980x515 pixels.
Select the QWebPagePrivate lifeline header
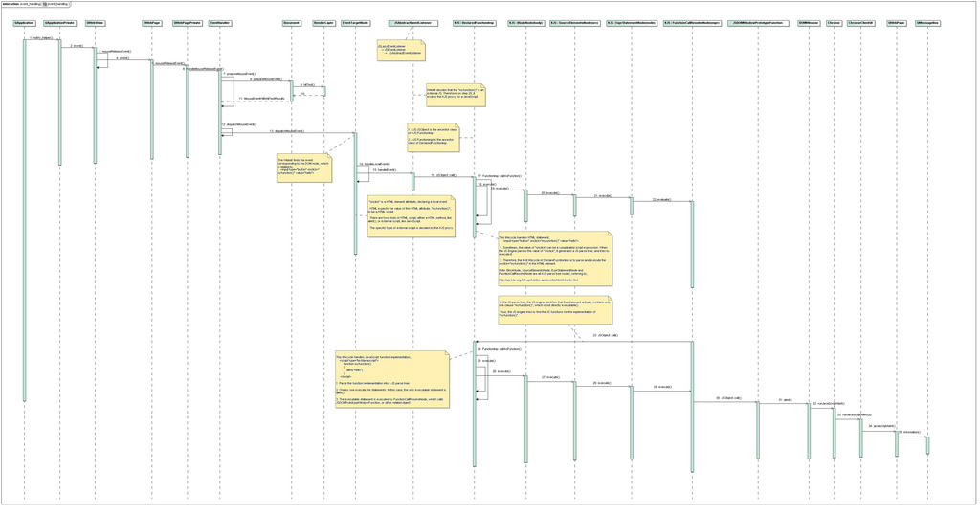pyautogui.click(x=187, y=23)
